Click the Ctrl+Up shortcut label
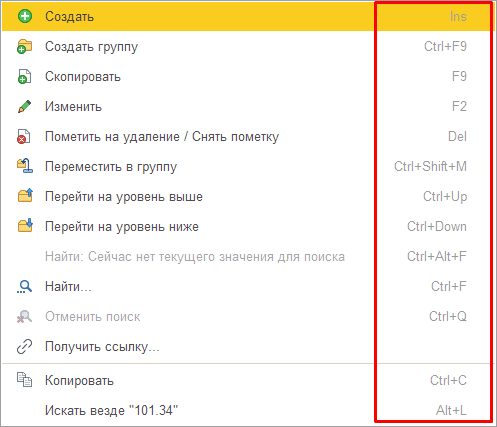The height and width of the screenshot is (427, 497). pyautogui.click(x=445, y=197)
